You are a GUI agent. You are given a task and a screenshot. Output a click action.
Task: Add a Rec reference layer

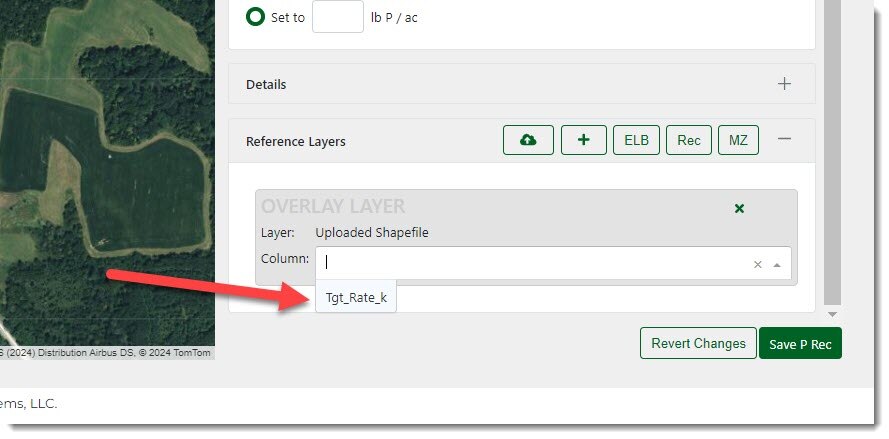[688, 140]
